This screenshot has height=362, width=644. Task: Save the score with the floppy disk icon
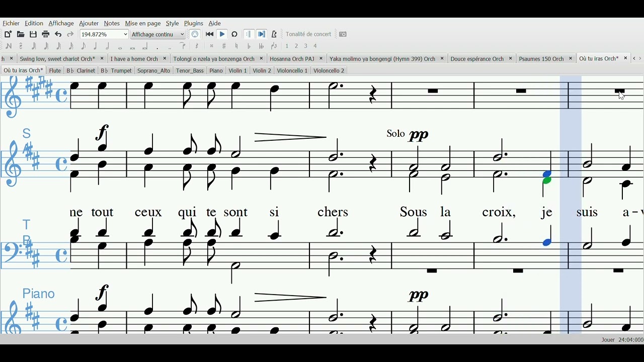[33, 34]
